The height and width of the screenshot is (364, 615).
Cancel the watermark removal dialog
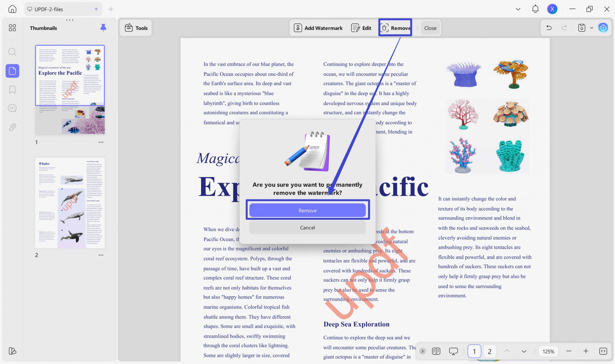coord(307,227)
